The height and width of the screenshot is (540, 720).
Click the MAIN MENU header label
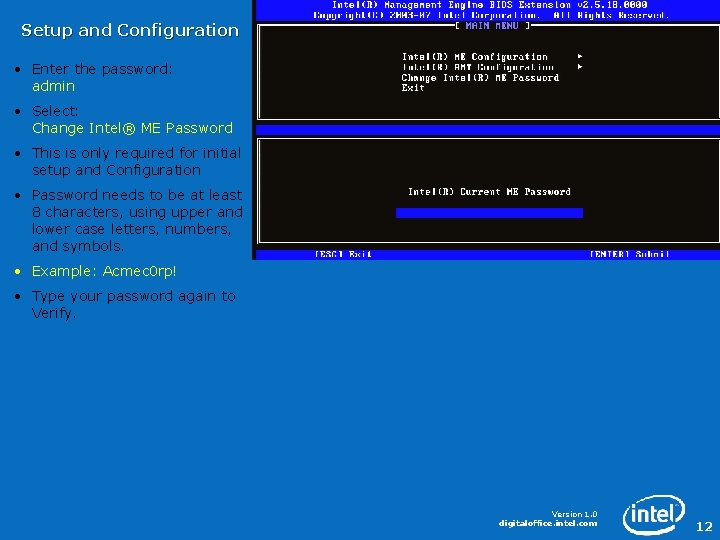tap(492, 26)
